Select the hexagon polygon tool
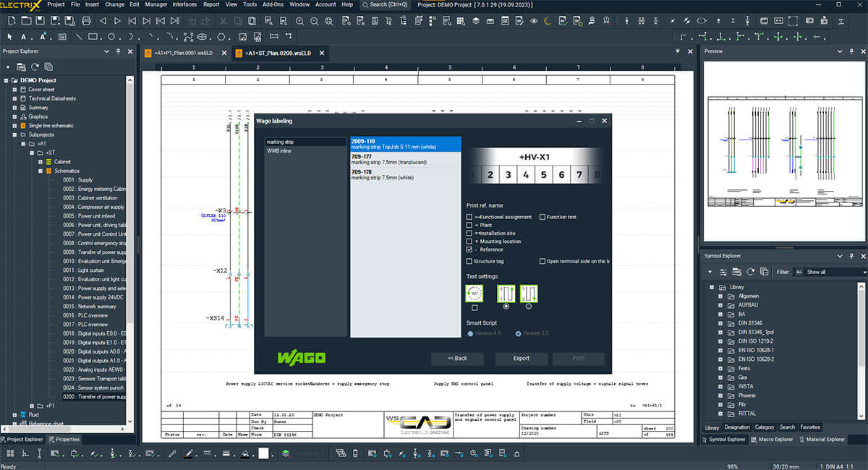868x470 pixels. tap(222, 36)
